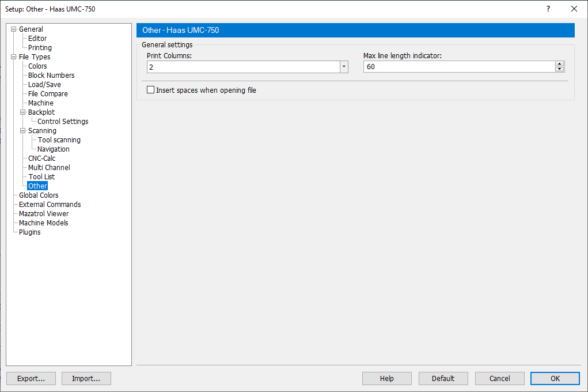Image resolution: width=588 pixels, height=392 pixels.
Task: Decrease Max line length indicator value
Action: (x=560, y=69)
